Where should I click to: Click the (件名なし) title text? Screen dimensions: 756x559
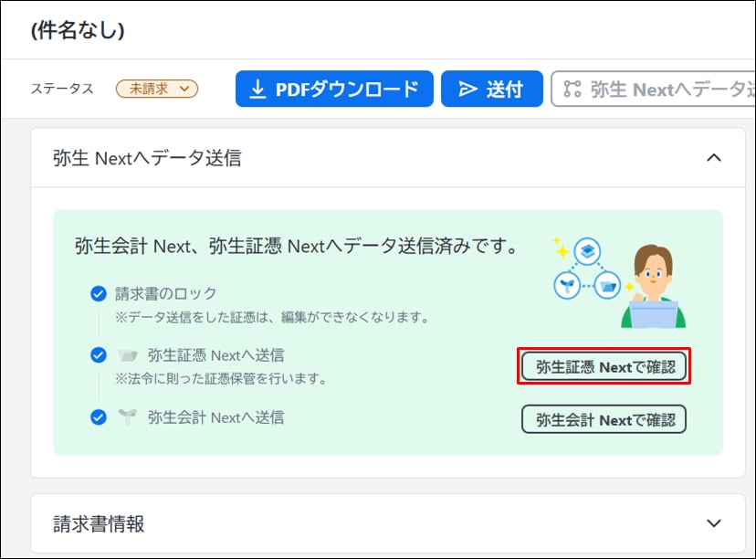tap(78, 30)
